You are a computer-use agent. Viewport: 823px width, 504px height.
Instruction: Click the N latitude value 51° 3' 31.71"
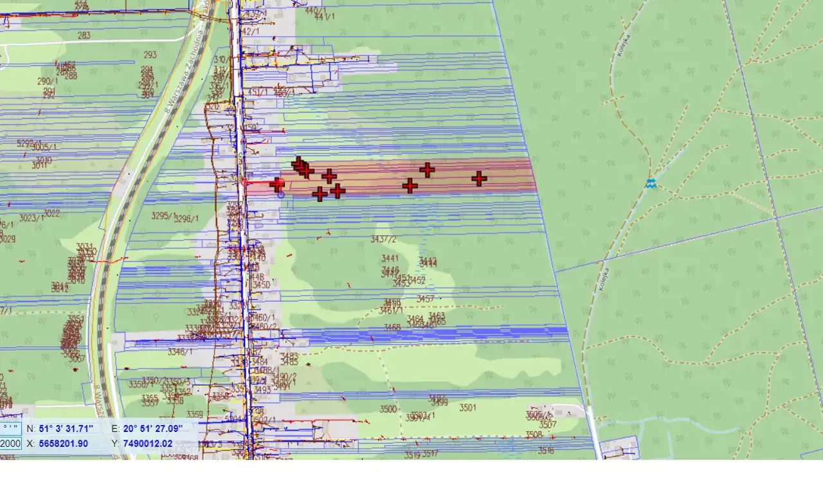coord(66,428)
